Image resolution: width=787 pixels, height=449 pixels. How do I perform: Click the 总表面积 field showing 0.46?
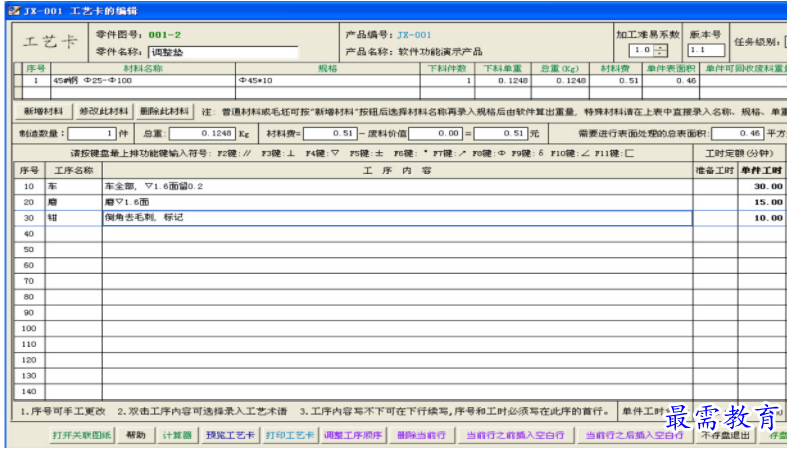coord(738,133)
